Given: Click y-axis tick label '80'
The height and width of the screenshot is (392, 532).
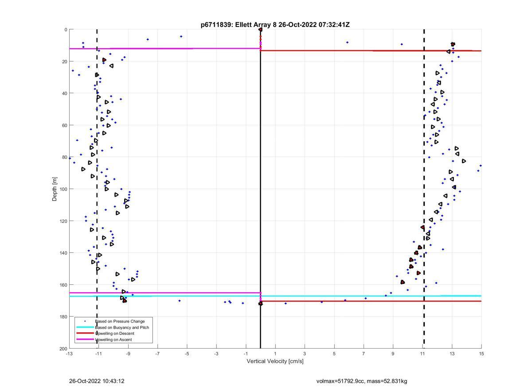Looking at the screenshot, I should coord(64,157).
